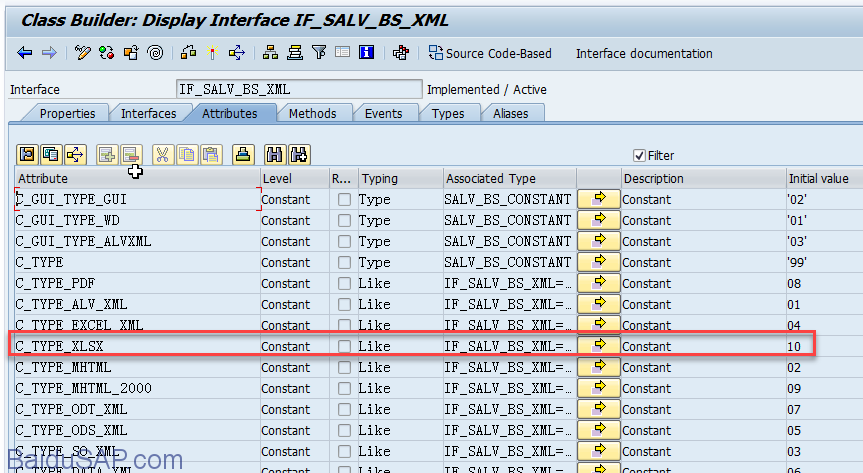Click the Interface documentation button
The image size is (863, 473).
644,53
